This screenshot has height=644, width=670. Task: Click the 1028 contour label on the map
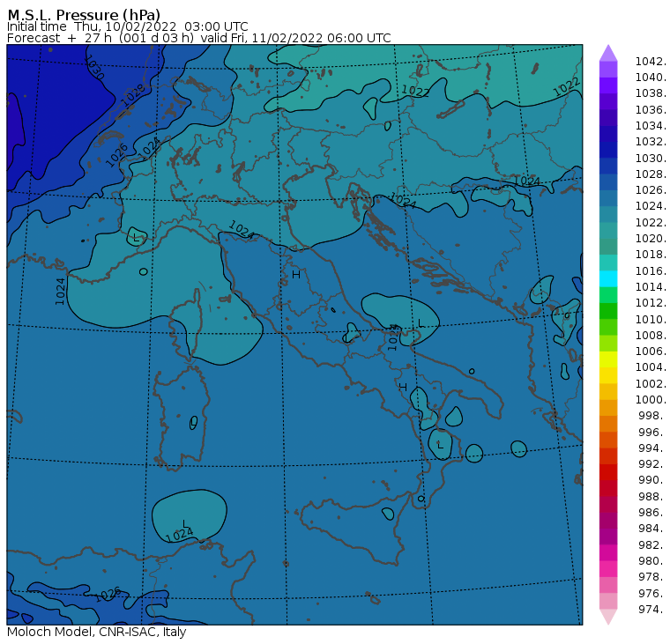133,95
